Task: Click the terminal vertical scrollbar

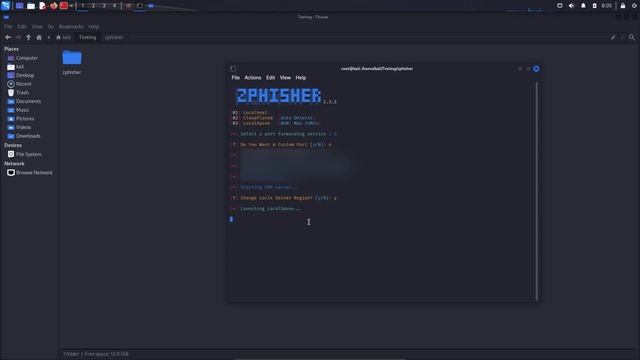Action: (536, 191)
